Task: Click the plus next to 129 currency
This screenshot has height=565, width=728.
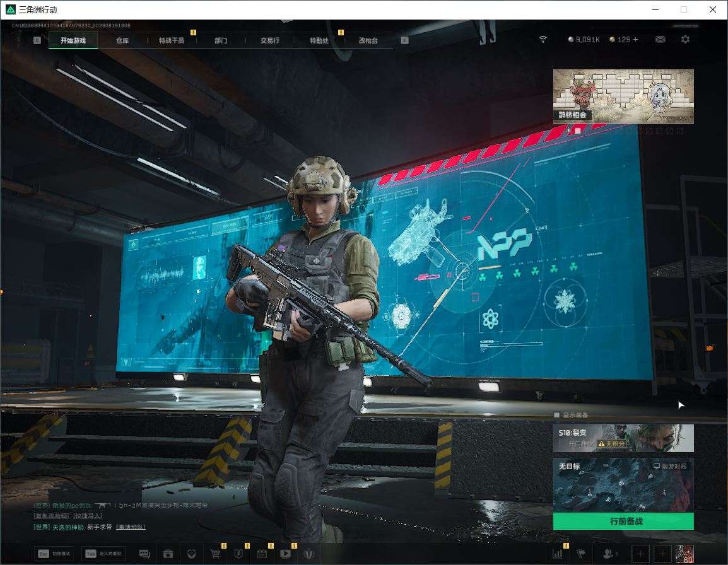Action: coord(636,40)
